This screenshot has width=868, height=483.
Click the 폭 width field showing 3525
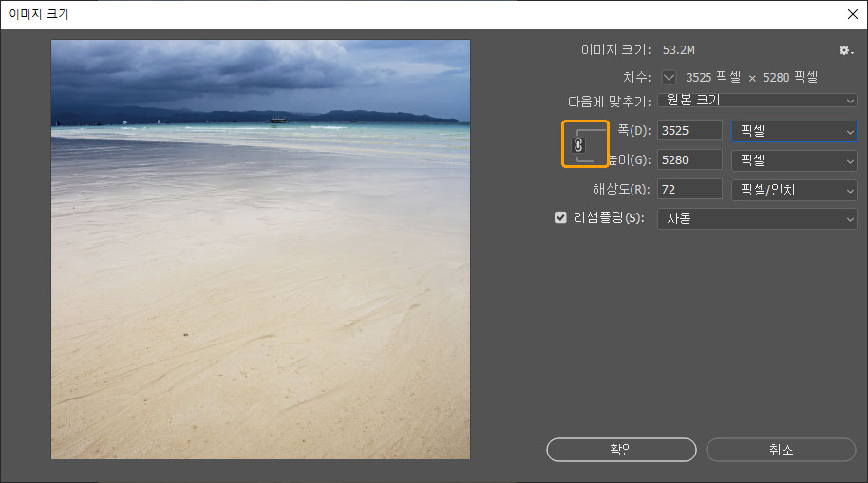click(x=689, y=131)
